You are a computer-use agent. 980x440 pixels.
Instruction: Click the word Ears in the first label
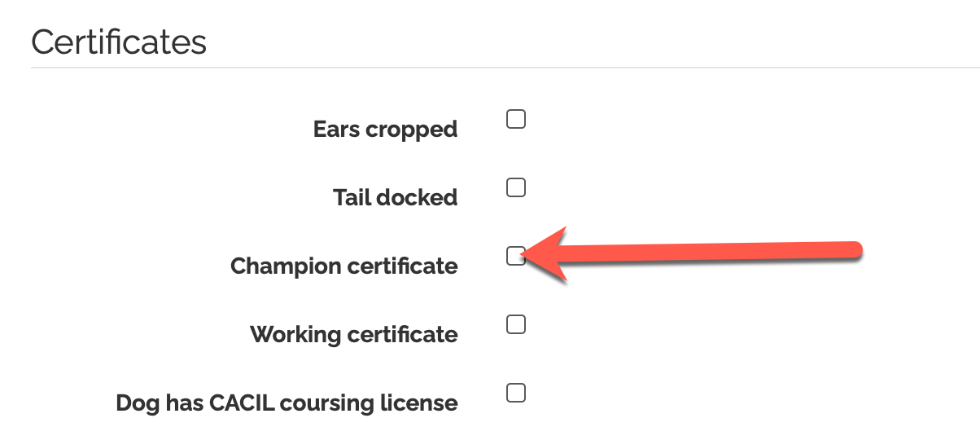tap(336, 130)
